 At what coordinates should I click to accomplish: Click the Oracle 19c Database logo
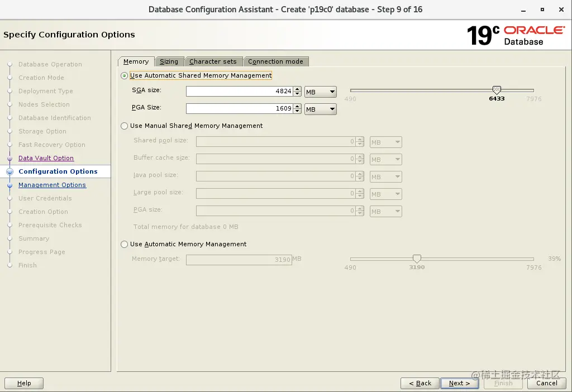coord(516,35)
